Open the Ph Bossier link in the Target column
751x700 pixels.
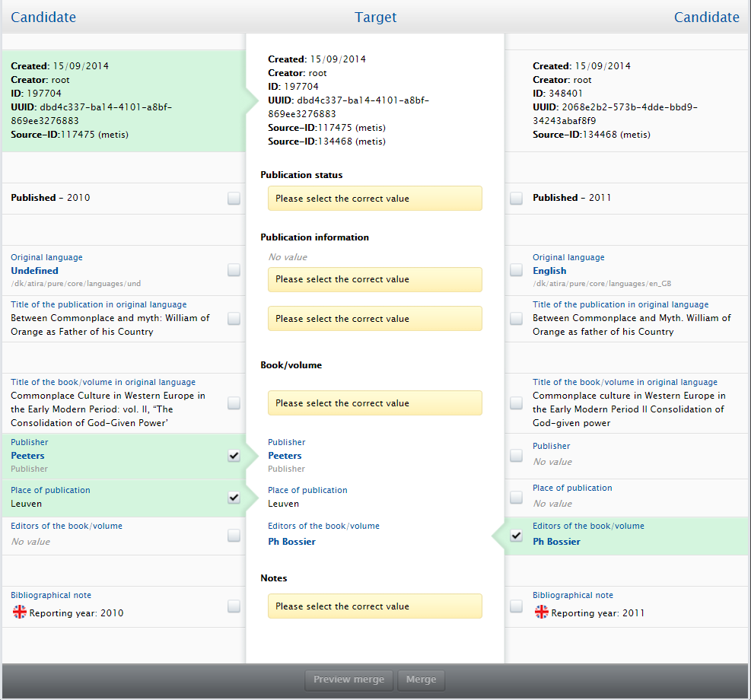(291, 542)
